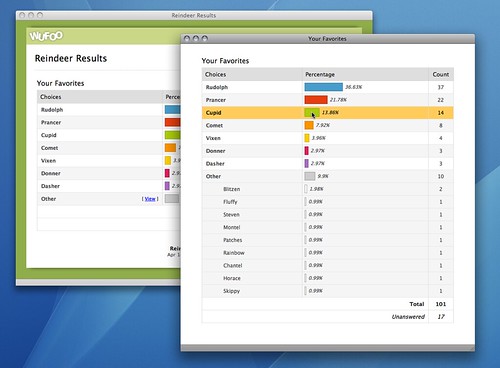Click the Comet 7.92% percentage label
This screenshot has width=500, height=368.
click(x=323, y=125)
